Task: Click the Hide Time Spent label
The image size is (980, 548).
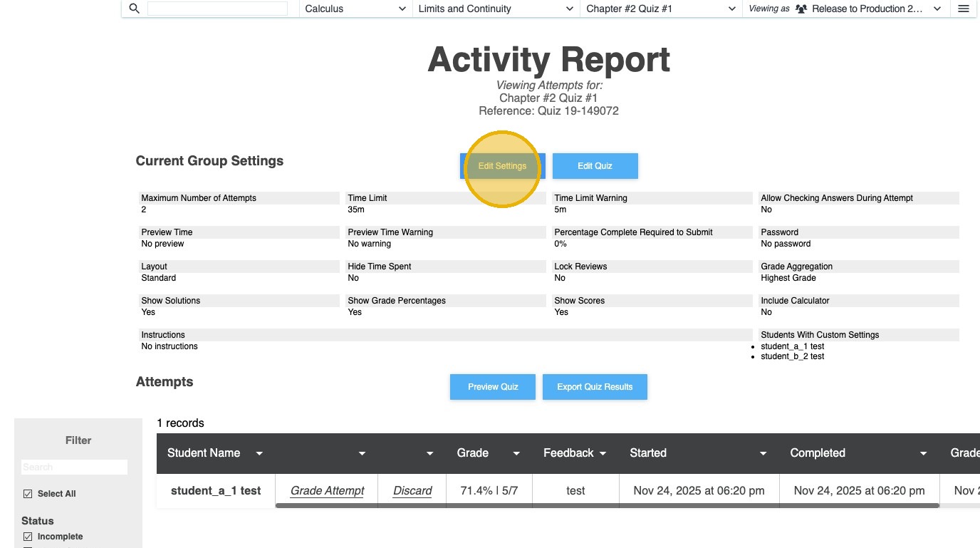Action: 380,267
